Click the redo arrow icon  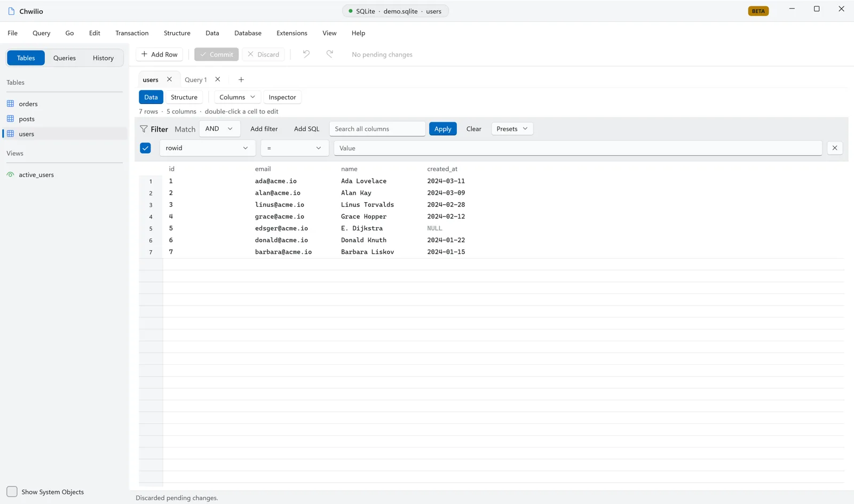[330, 54]
